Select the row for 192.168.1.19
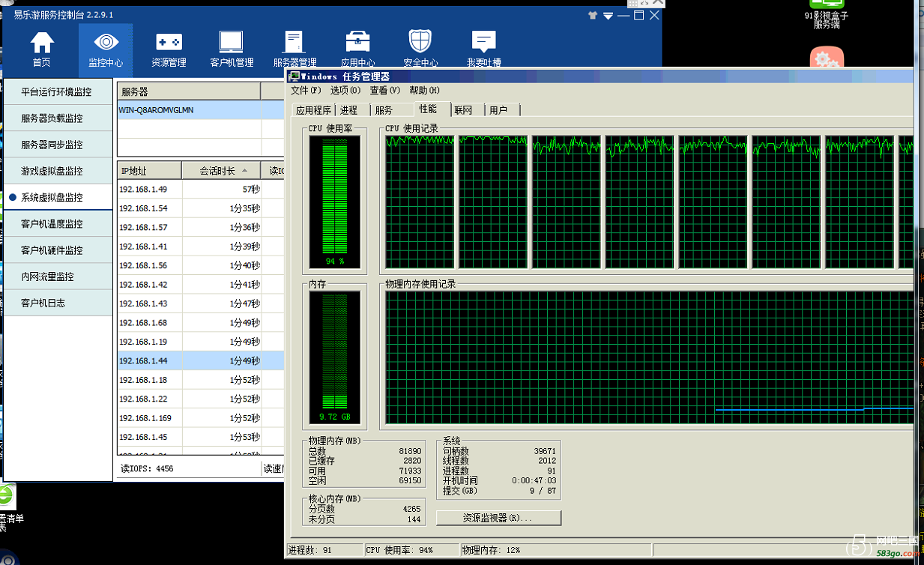Image resolution: width=924 pixels, height=565 pixels. tap(201, 342)
